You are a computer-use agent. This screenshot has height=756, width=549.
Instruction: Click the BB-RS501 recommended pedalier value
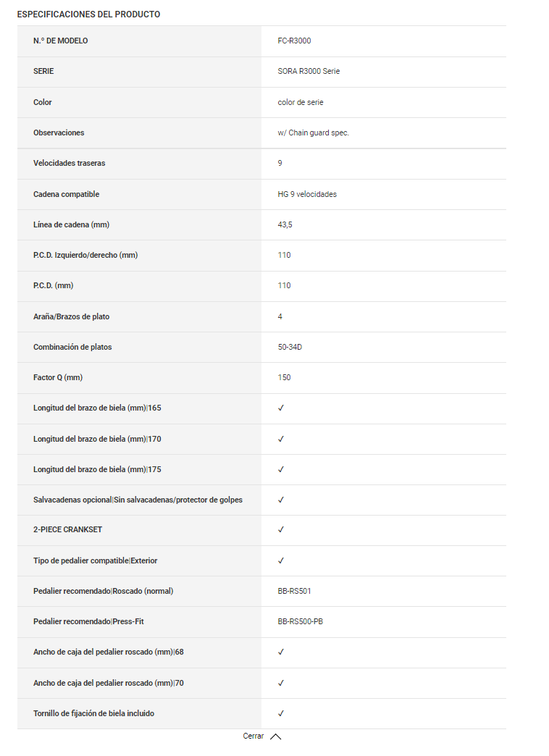pyautogui.click(x=295, y=591)
